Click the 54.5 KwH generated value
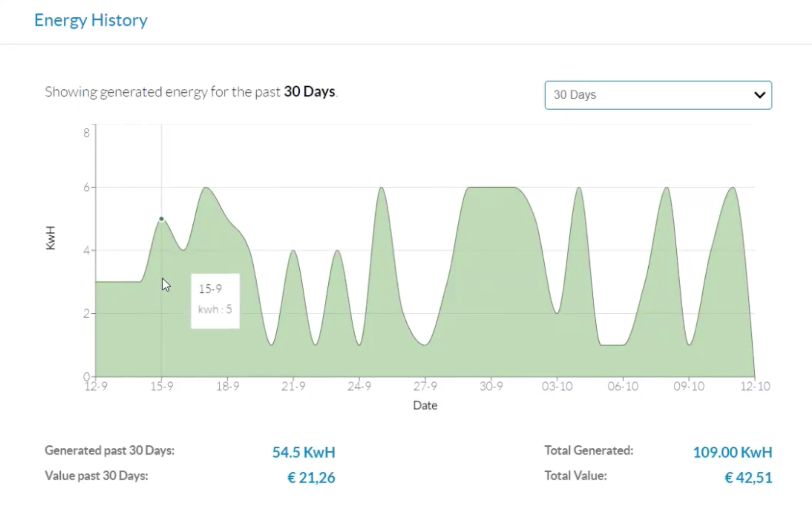The height and width of the screenshot is (508, 812). [x=303, y=452]
